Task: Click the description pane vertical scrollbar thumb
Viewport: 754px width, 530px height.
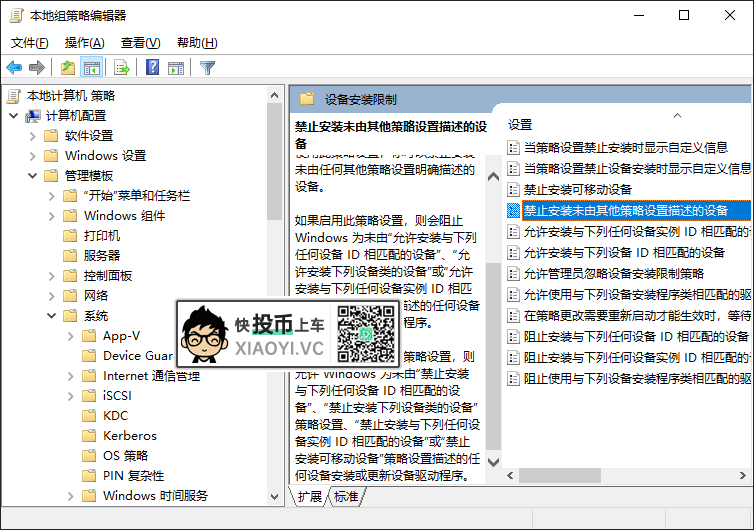Action: coord(493,356)
